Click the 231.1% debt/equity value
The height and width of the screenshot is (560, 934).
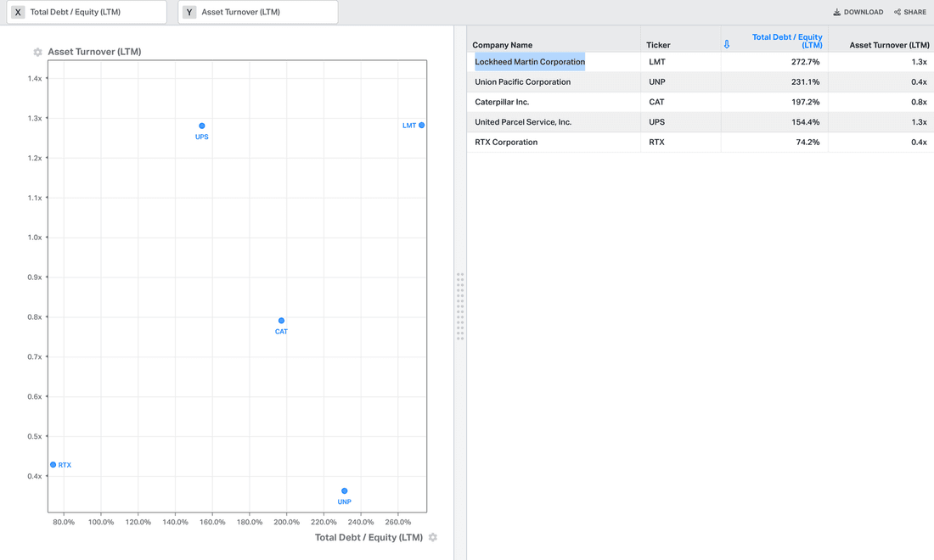[x=805, y=82]
